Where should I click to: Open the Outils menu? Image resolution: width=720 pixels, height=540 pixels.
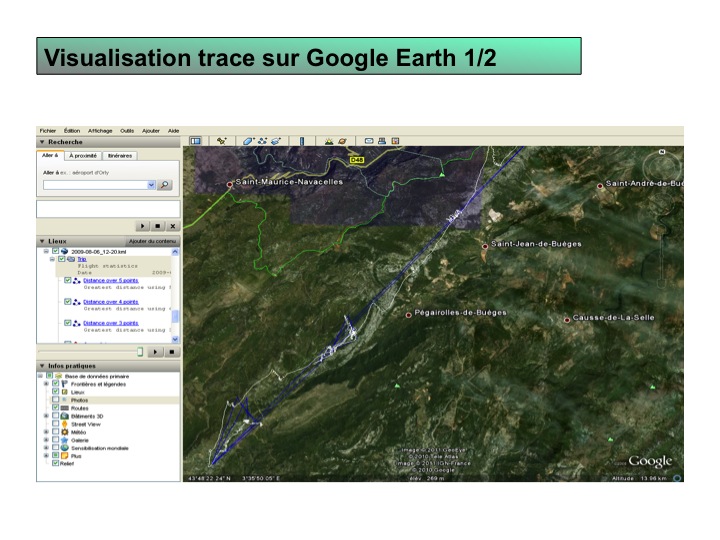click(x=127, y=131)
